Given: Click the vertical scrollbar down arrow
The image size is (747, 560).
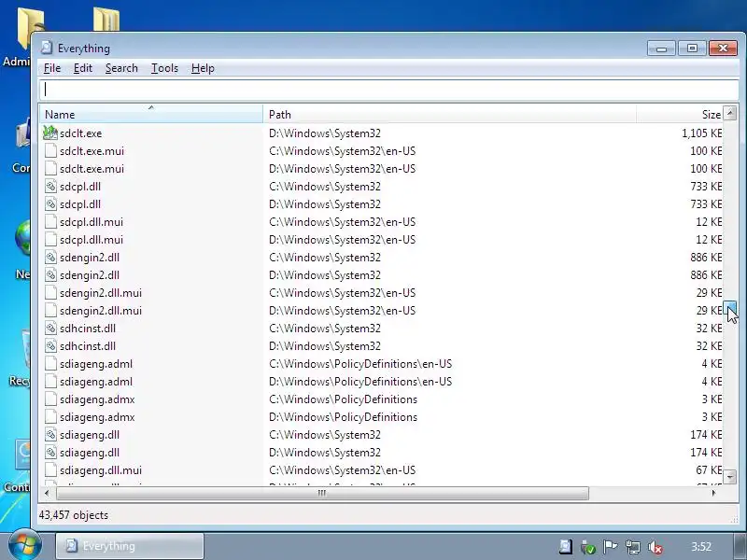Looking at the screenshot, I should [x=730, y=476].
